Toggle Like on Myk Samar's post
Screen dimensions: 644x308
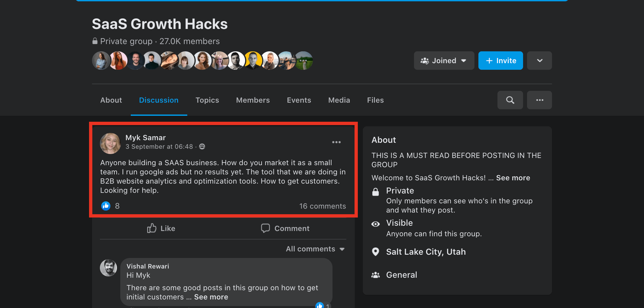(x=161, y=228)
